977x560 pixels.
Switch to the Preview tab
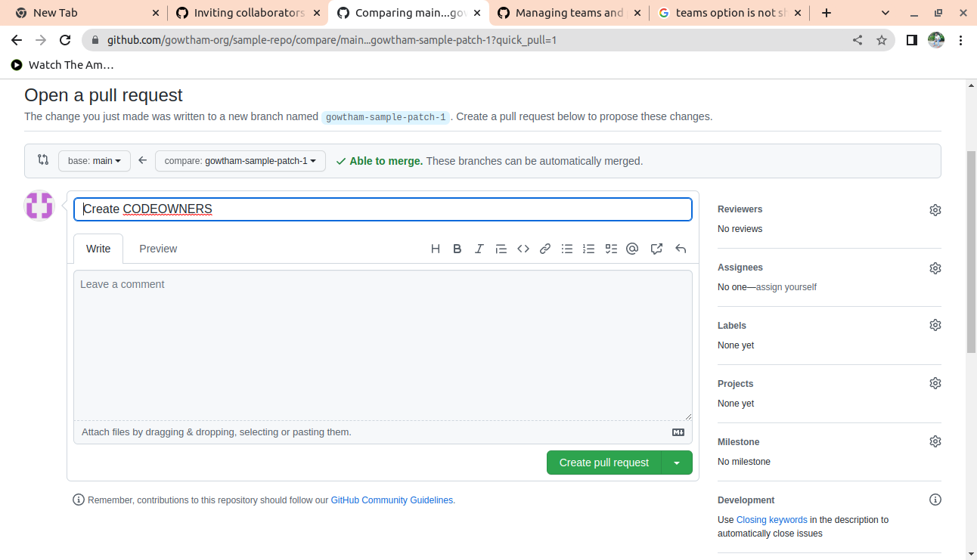coord(158,249)
